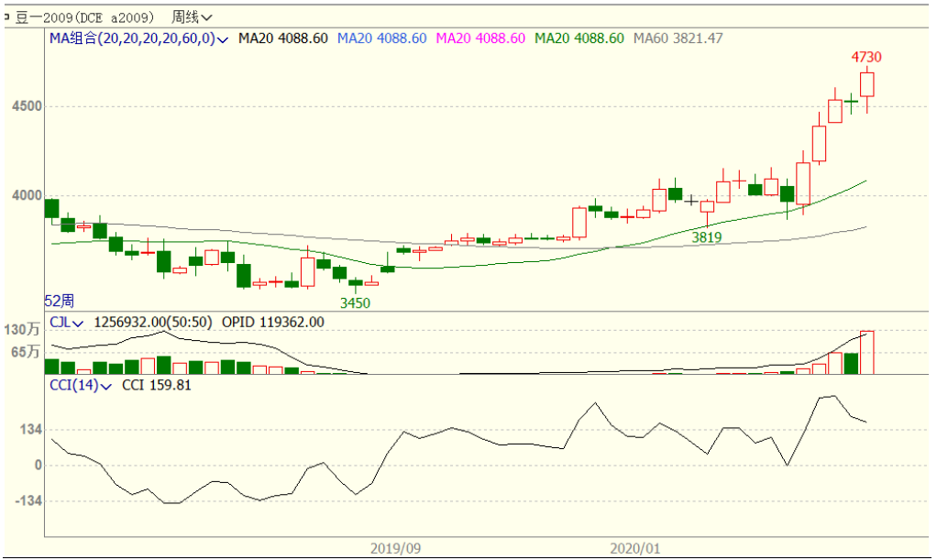Click the 65万 volume axis label
This screenshot has width=937, height=560.
pyautogui.click(x=25, y=352)
